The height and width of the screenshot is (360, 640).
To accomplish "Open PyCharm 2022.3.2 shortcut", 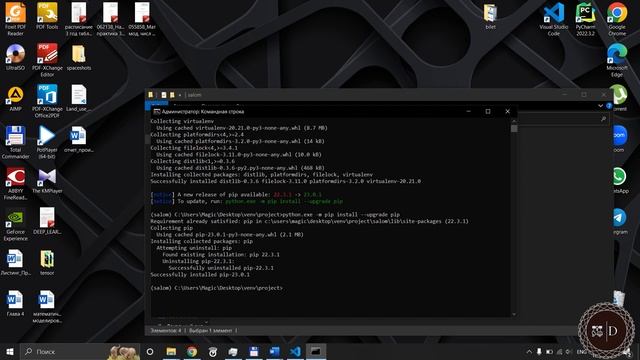I will pos(585,19).
